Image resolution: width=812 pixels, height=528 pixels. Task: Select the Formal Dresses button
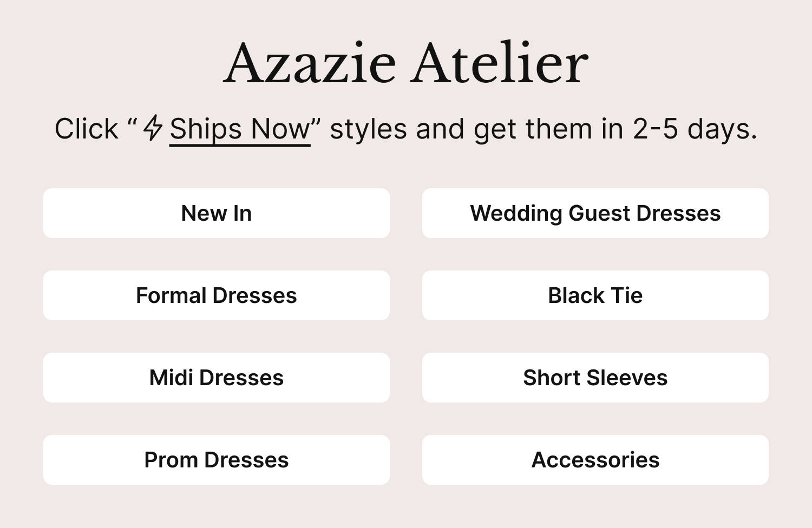[x=217, y=295]
